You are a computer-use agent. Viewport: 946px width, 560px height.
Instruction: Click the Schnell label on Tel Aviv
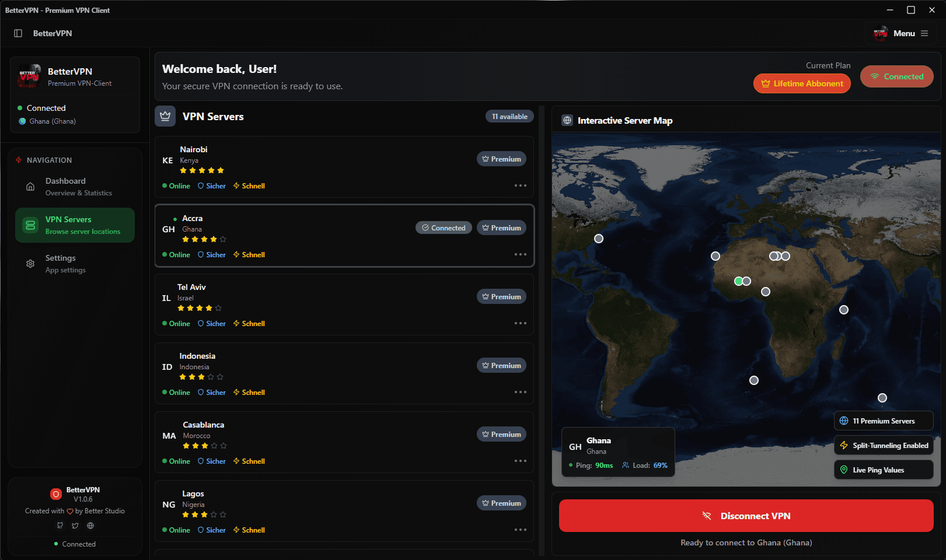249,323
